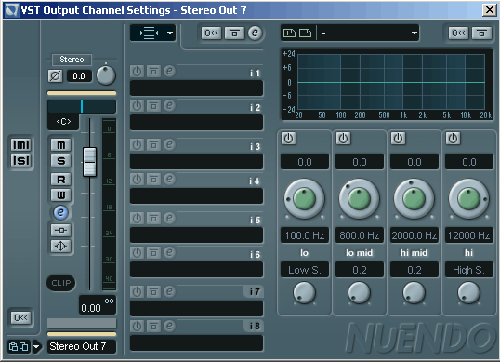The image size is (500, 362).
Task: Open the editor for insert slot i6
Action: [169, 253]
